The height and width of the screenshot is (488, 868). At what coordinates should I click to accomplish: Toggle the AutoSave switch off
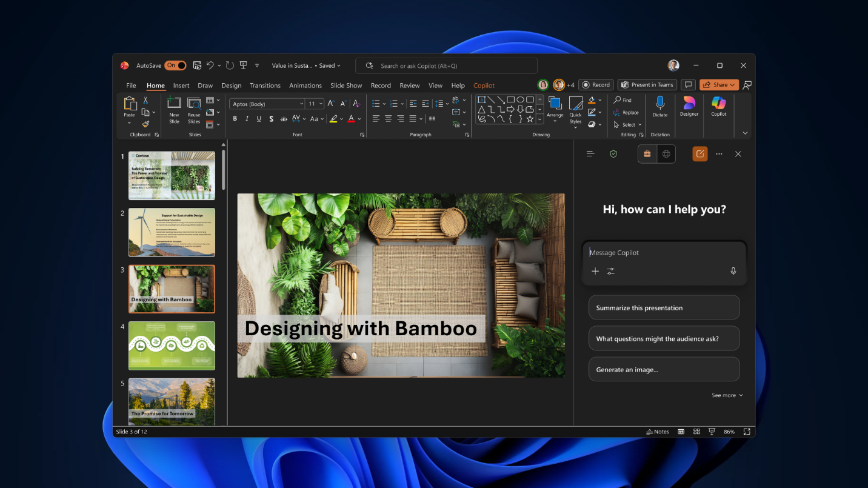176,65
